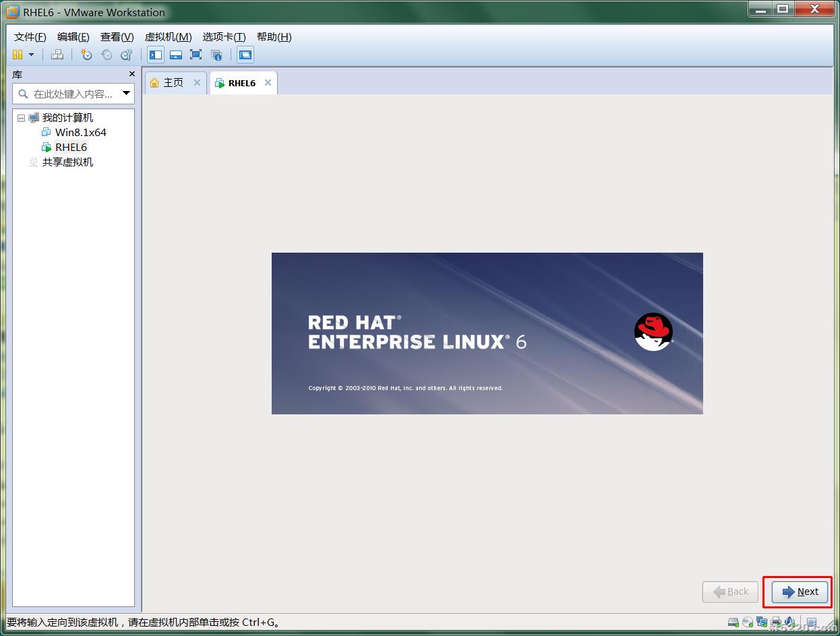Open the 帮助(H) menu
The width and height of the screenshot is (840, 636).
pyautogui.click(x=274, y=36)
